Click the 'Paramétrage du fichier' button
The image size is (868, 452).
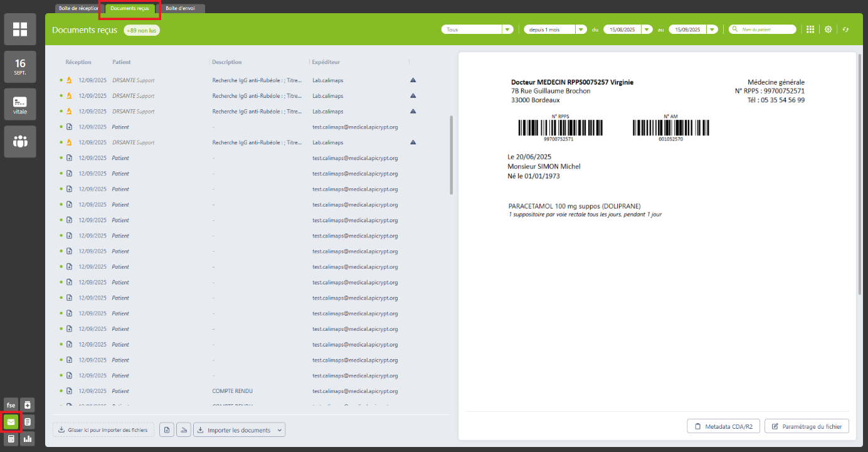coord(807,426)
